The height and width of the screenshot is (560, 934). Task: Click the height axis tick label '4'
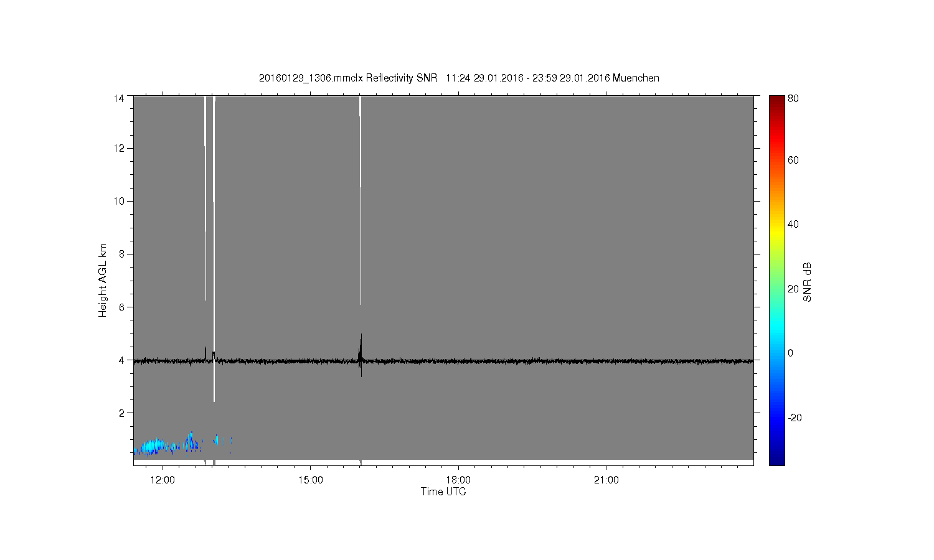121,360
